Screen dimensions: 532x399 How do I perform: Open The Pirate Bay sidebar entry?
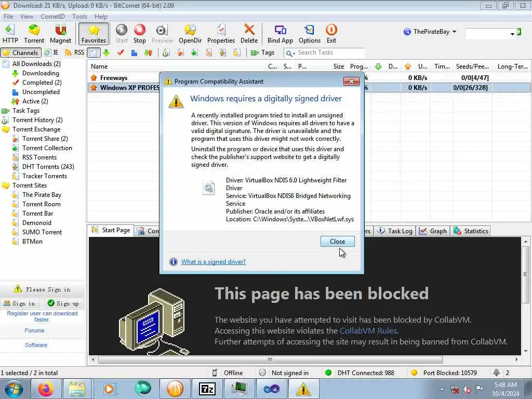[x=42, y=195]
